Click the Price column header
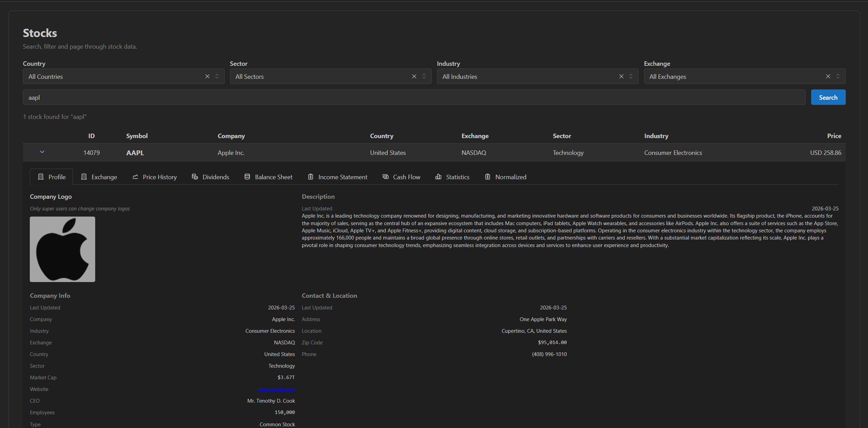The height and width of the screenshot is (428, 868). [x=834, y=136]
